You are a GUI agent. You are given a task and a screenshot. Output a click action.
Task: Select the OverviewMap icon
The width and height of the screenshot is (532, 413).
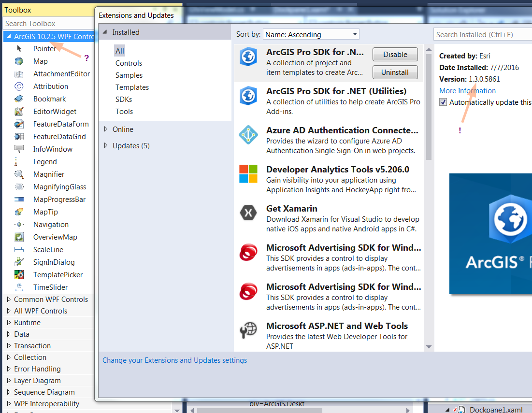[19, 237]
